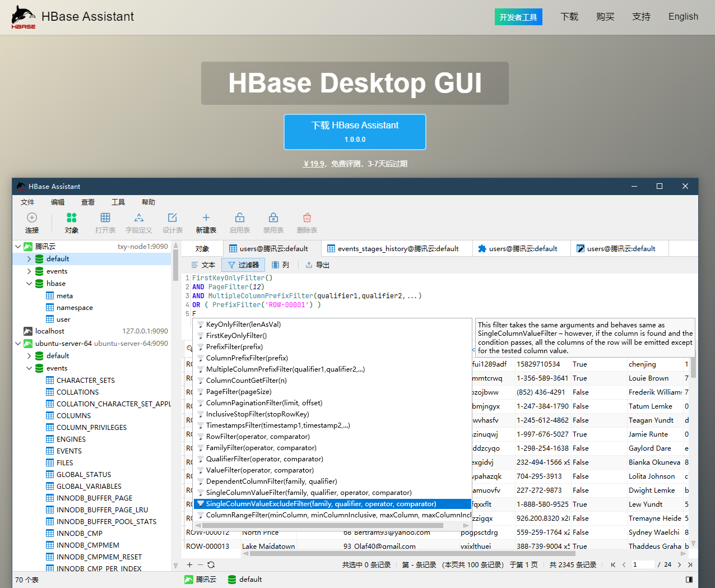Expand events database under 腾讯云
The height and width of the screenshot is (588, 715).
pos(29,271)
